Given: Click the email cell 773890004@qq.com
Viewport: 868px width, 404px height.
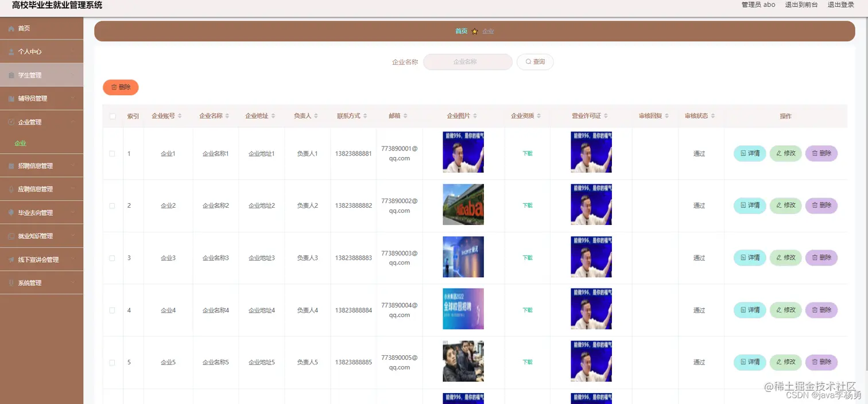Looking at the screenshot, I should [x=400, y=310].
